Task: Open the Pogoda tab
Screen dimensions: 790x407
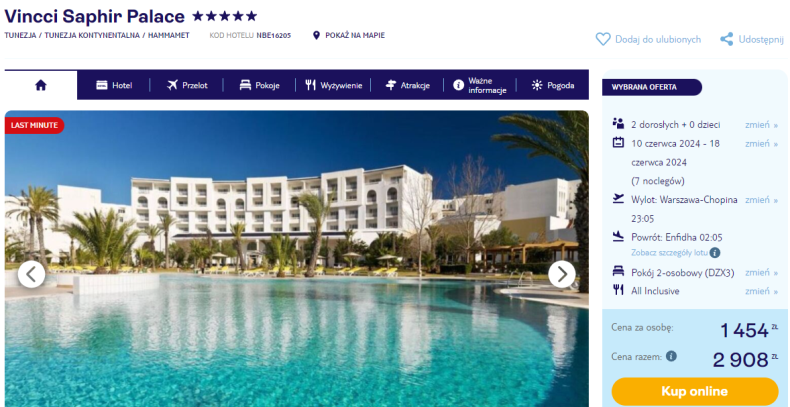Action: 553,85
